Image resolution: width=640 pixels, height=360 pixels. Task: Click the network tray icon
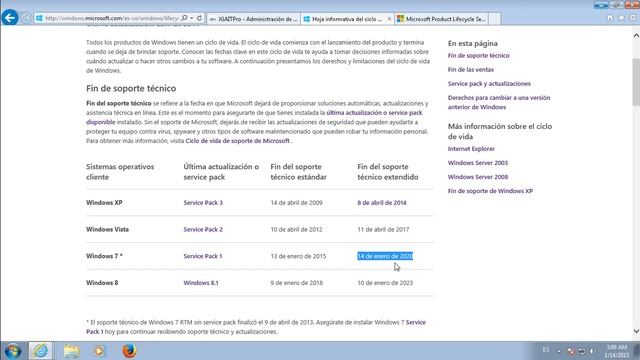582,351
